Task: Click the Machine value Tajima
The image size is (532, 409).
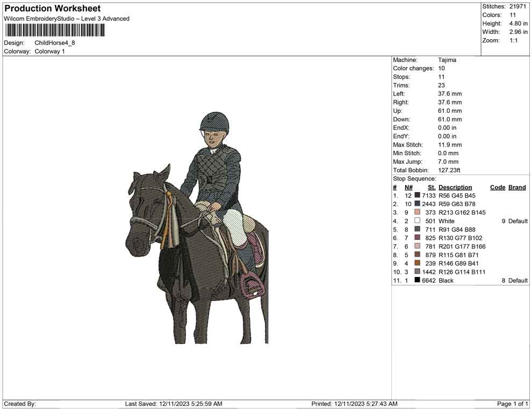Action: click(447, 60)
